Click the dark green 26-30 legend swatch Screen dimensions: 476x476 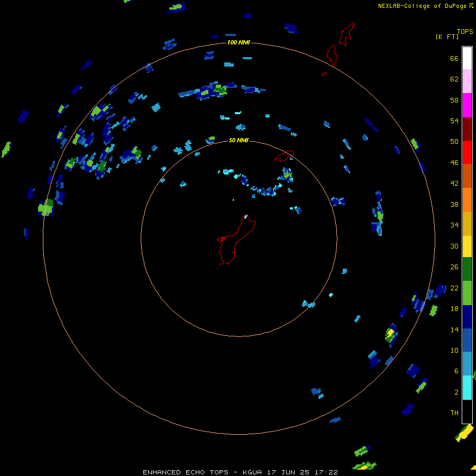pyautogui.click(x=467, y=269)
